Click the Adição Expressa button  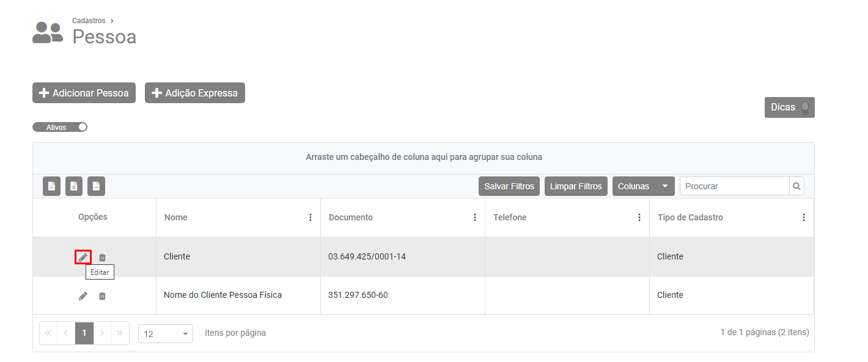(194, 93)
